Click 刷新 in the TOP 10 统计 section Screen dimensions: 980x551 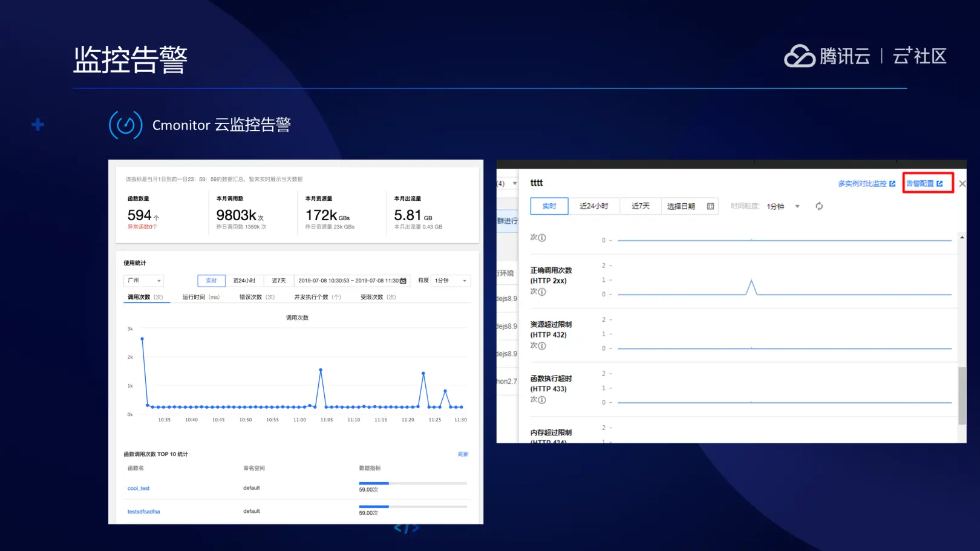[463, 454]
